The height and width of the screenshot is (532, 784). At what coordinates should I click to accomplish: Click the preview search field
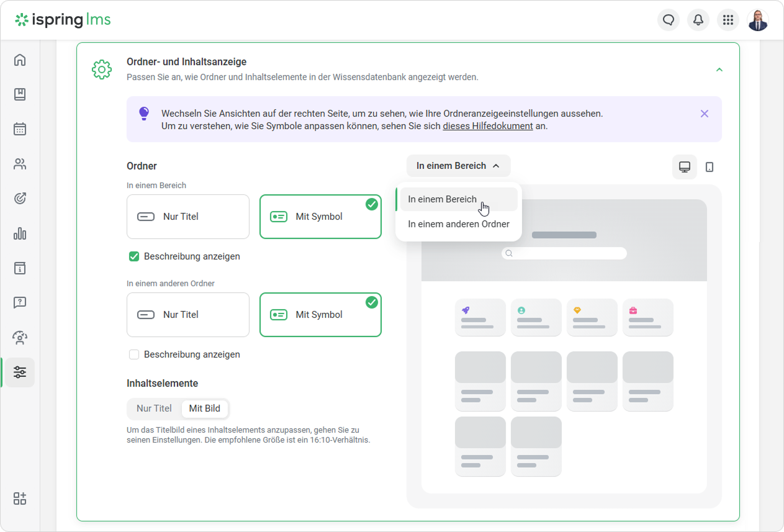point(564,253)
